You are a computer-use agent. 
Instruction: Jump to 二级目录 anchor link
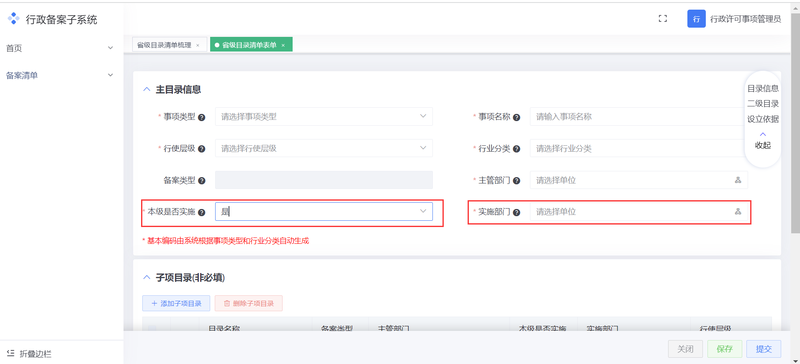click(x=763, y=104)
